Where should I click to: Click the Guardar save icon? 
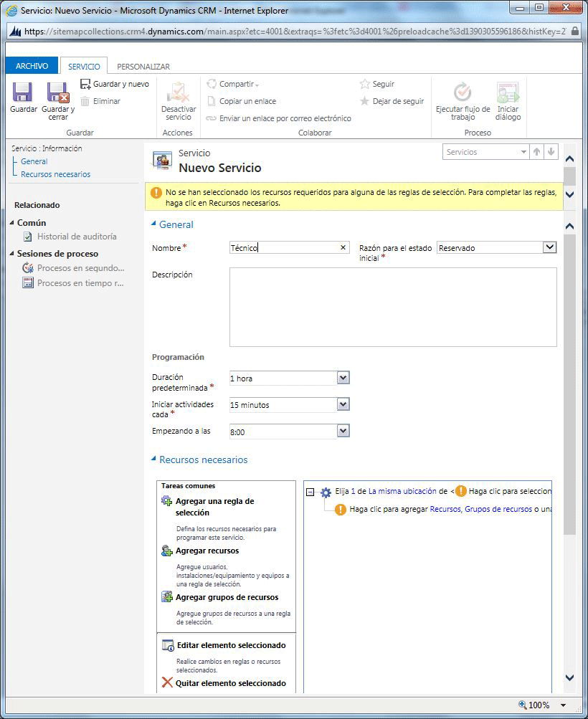[x=22, y=92]
